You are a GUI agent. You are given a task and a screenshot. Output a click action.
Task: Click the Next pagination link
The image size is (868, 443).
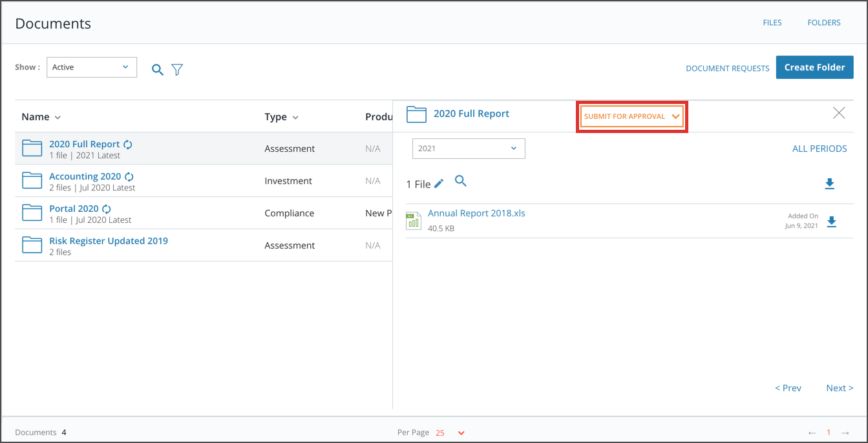(x=840, y=388)
